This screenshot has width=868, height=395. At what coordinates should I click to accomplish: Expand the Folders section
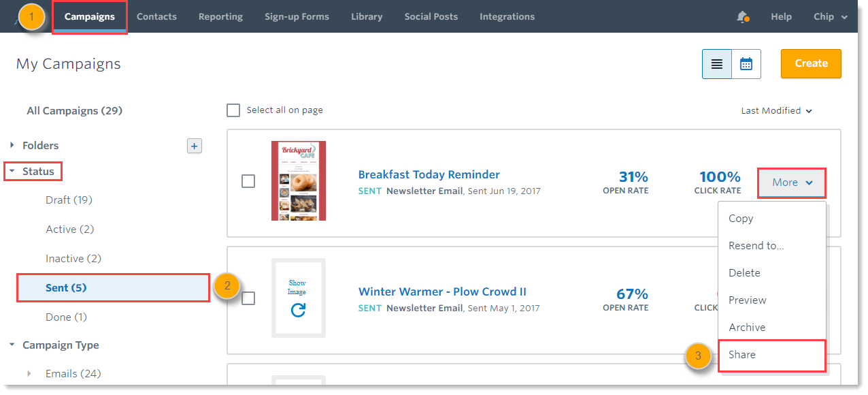click(12, 146)
